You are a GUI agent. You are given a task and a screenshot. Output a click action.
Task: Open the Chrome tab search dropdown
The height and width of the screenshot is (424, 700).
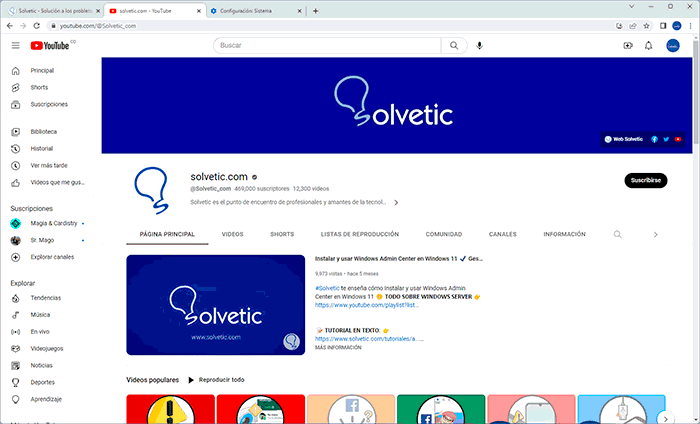click(631, 7)
